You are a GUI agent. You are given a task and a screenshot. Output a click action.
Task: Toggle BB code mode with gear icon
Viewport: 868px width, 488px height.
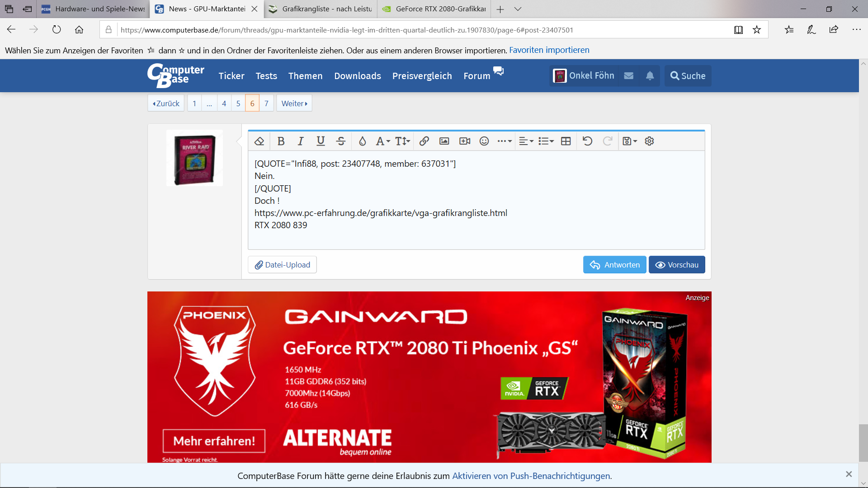pos(649,141)
